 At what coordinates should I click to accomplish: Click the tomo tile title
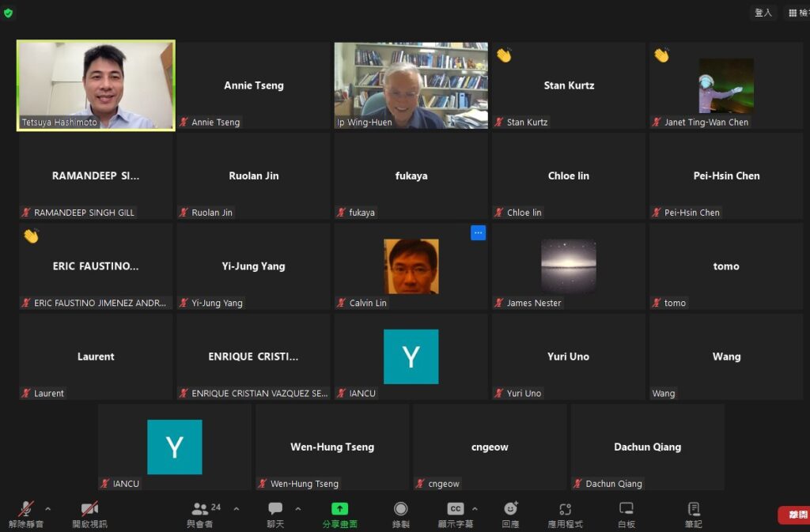[726, 266]
